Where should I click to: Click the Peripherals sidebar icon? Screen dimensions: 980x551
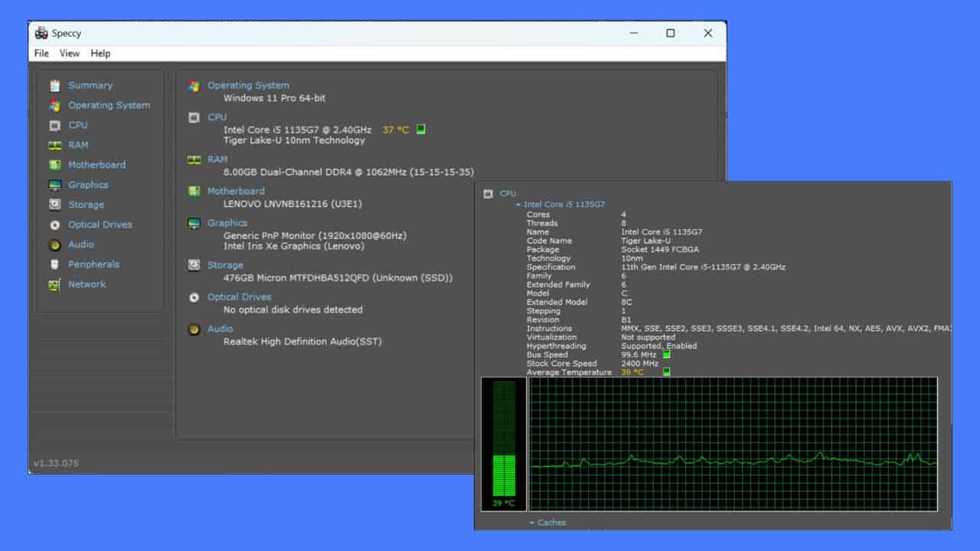(x=54, y=265)
